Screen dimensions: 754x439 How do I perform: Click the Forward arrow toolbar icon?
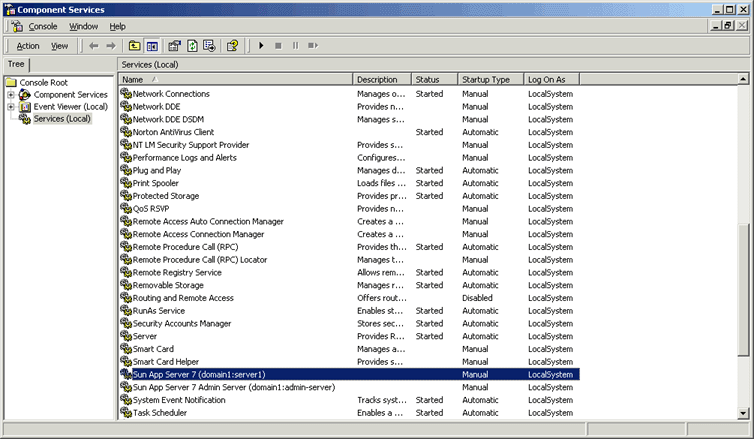point(111,46)
